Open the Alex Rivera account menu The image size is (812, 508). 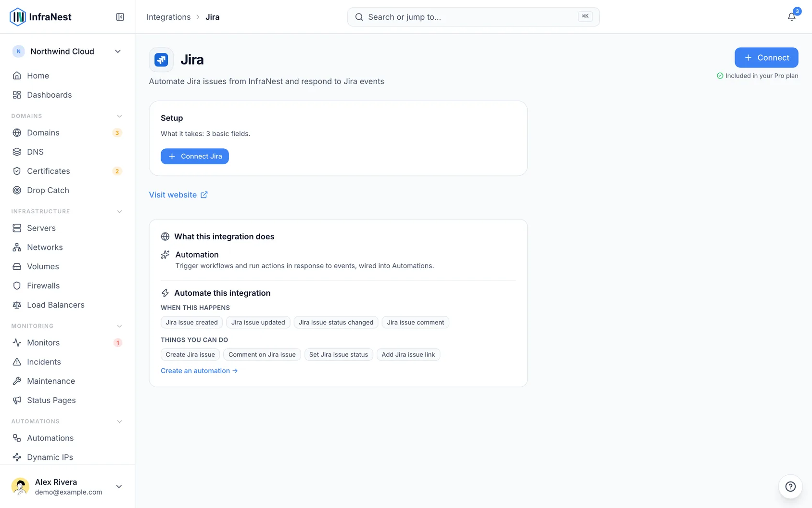click(x=67, y=486)
